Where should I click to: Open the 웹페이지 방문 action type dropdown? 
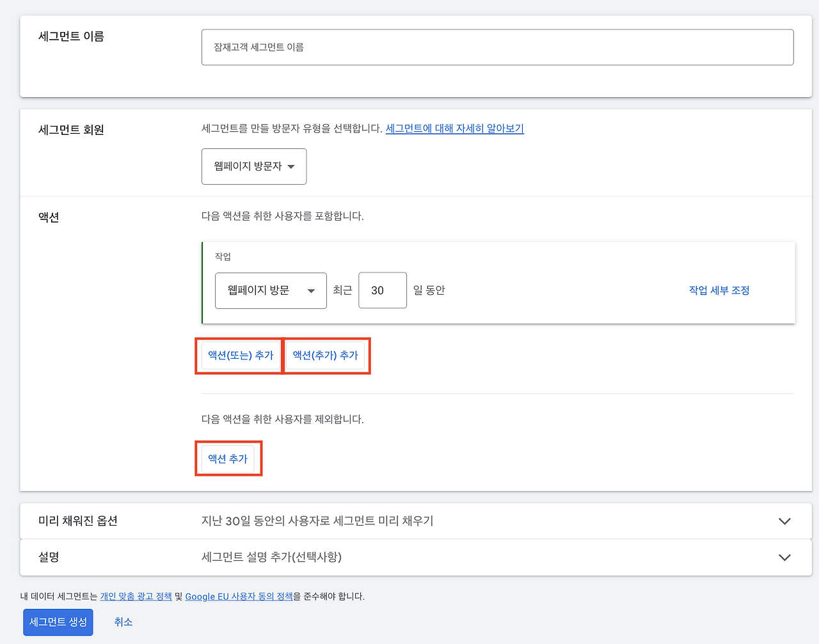pos(270,290)
